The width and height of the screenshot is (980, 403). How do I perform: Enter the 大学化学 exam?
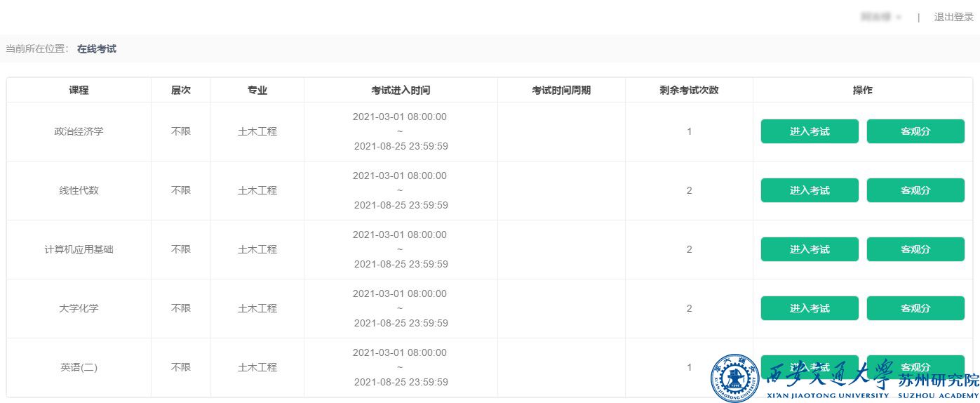tap(810, 308)
